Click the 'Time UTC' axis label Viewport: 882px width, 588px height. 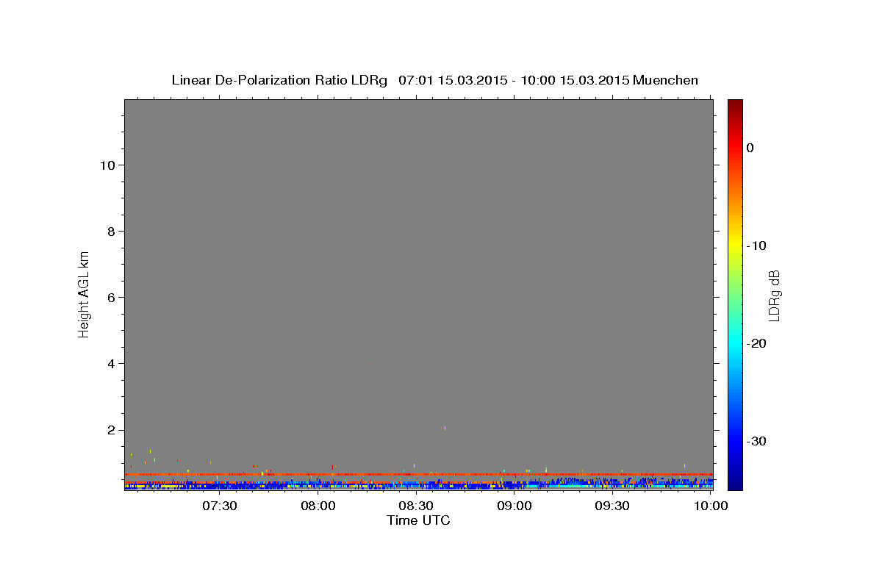[418, 520]
